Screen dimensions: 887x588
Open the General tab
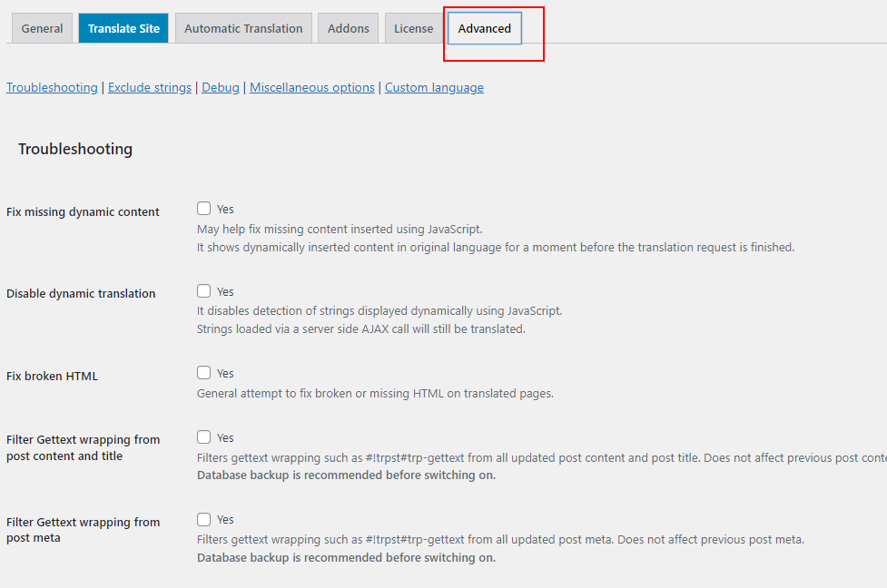click(x=42, y=28)
